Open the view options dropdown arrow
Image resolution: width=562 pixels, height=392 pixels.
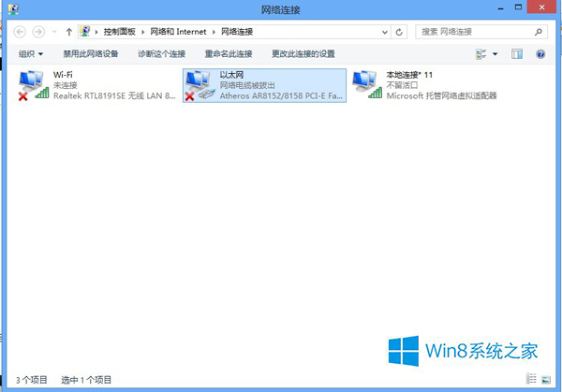click(495, 54)
